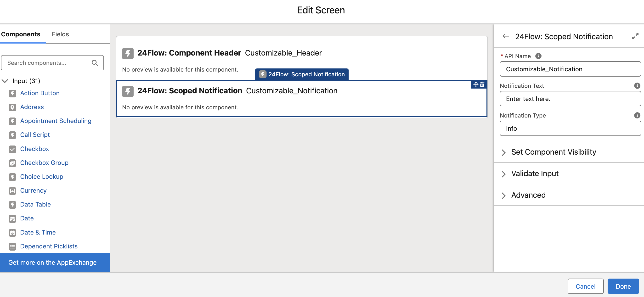Click the search magnifier icon in components
The height and width of the screenshot is (297, 644).
tap(95, 63)
